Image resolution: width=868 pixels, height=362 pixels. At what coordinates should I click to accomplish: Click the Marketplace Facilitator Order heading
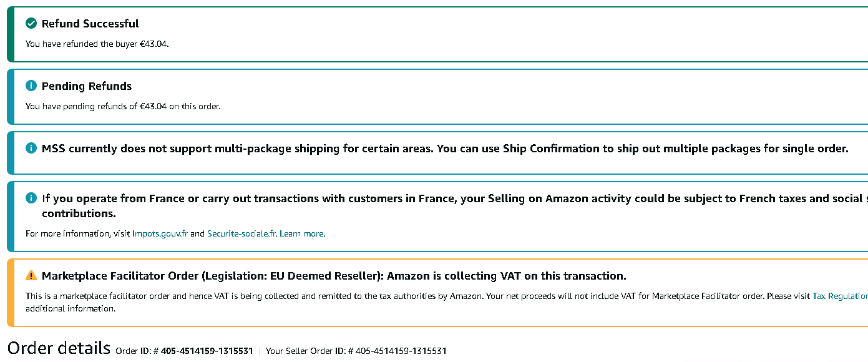point(334,276)
